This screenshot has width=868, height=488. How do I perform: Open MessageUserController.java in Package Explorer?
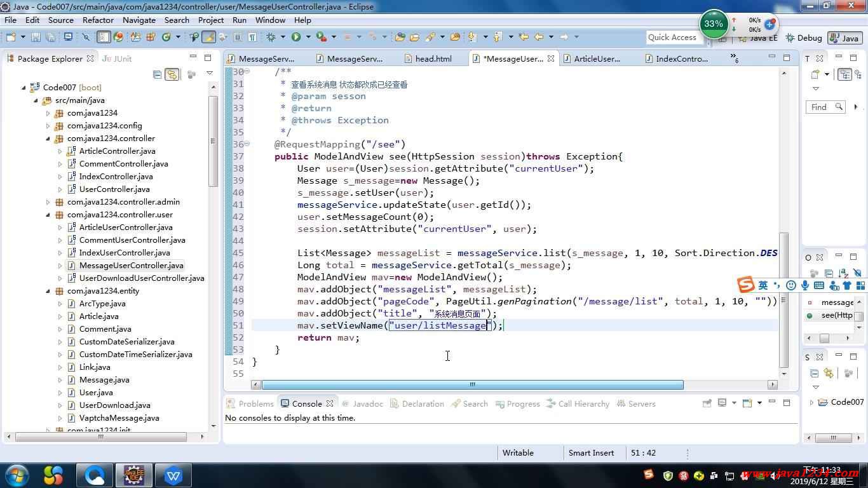pos(131,266)
